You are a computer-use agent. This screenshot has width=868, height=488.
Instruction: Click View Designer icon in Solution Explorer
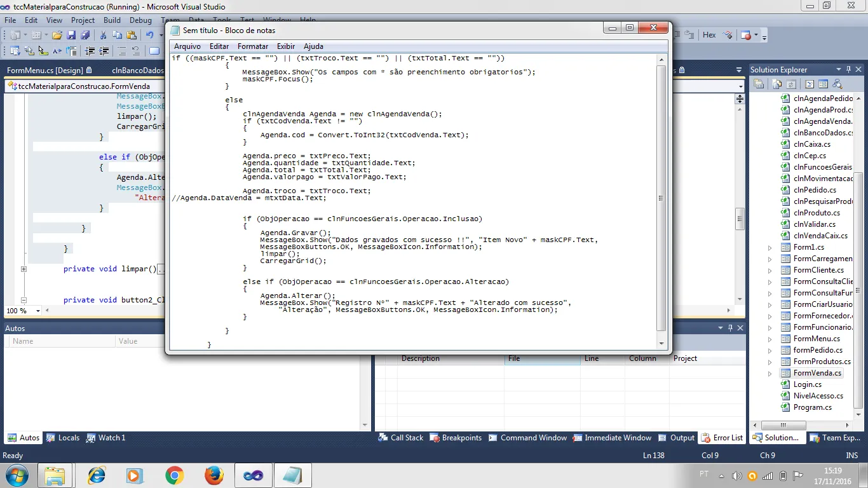[823, 84]
